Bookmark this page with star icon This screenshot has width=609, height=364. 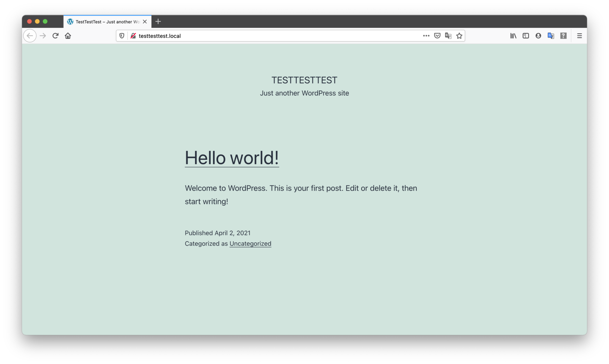point(459,36)
